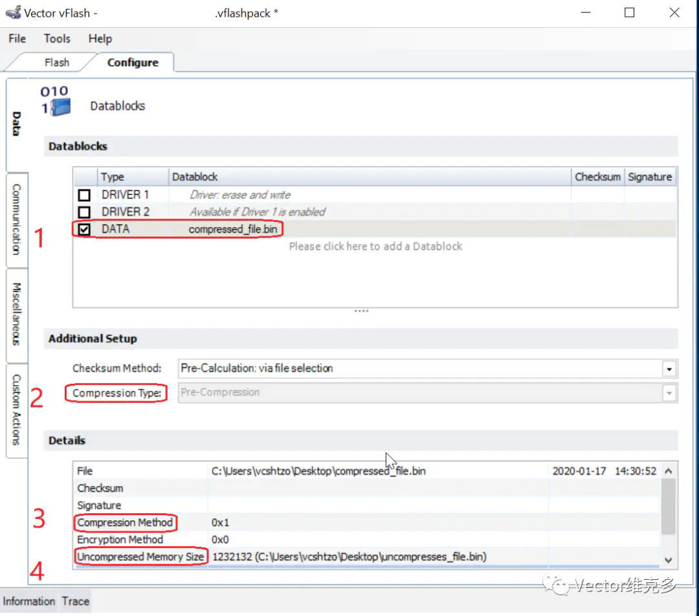Select the Communication side tab
Image resolution: width=699 pixels, height=616 pixels.
[17, 220]
